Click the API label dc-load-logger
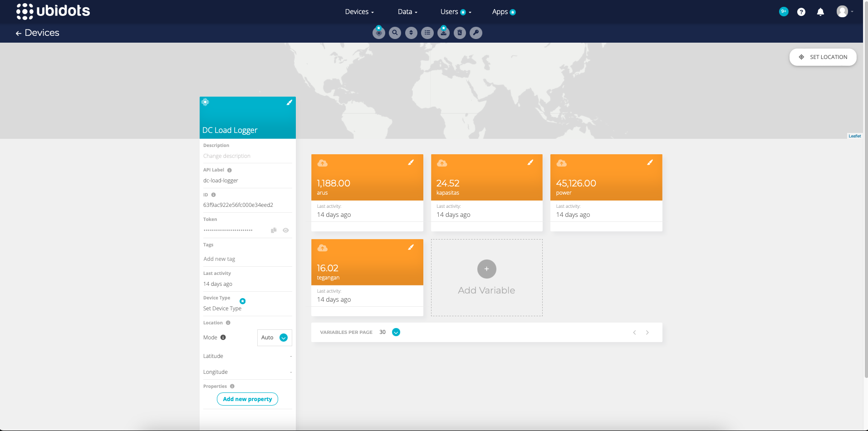 click(221, 181)
